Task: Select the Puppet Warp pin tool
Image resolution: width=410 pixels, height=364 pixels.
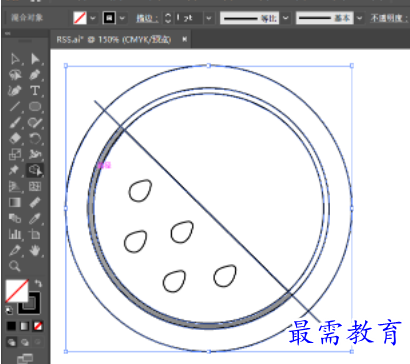Action: [x=15, y=170]
